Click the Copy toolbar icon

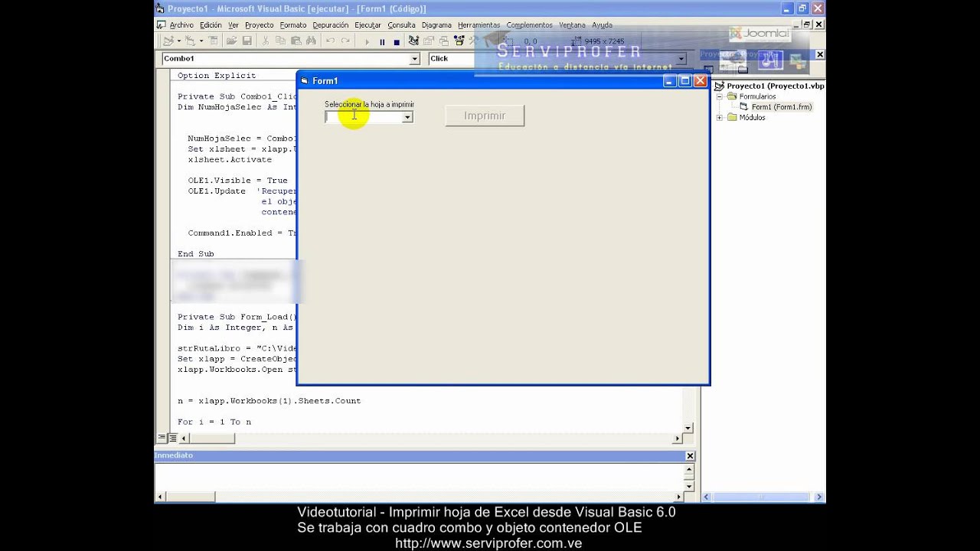point(281,41)
